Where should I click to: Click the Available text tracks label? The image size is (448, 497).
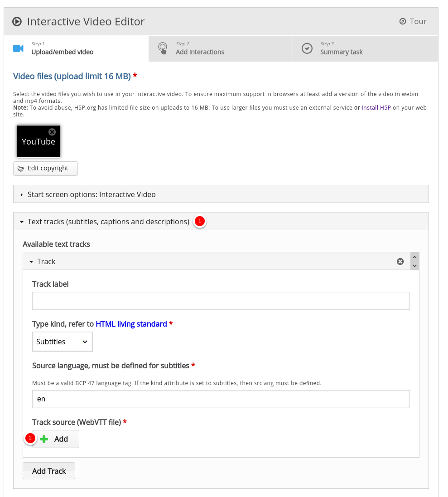coord(56,244)
